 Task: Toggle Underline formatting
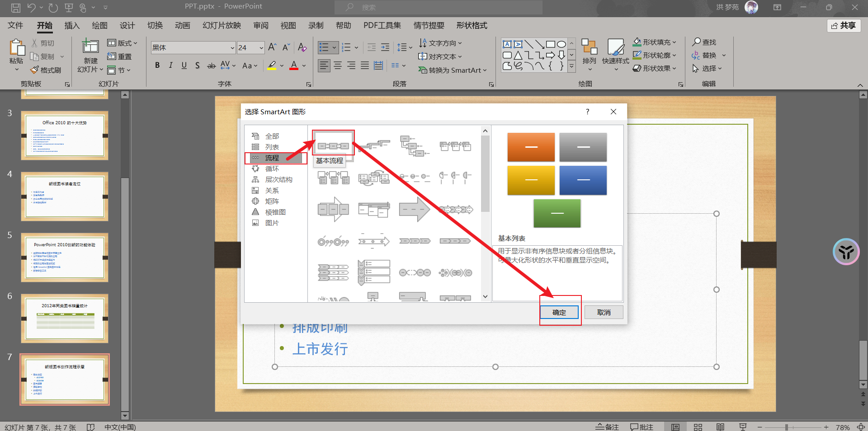[x=184, y=66]
